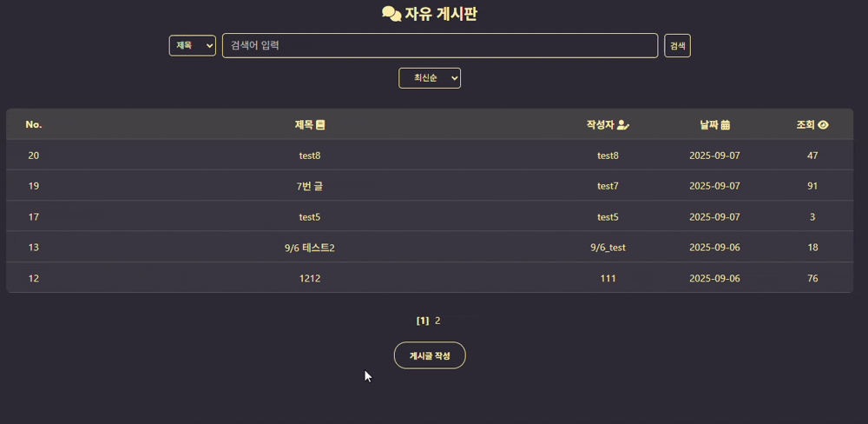Image resolution: width=868 pixels, height=424 pixels.
Task: Open the 제목 search-type dropdown
Action: (192, 45)
